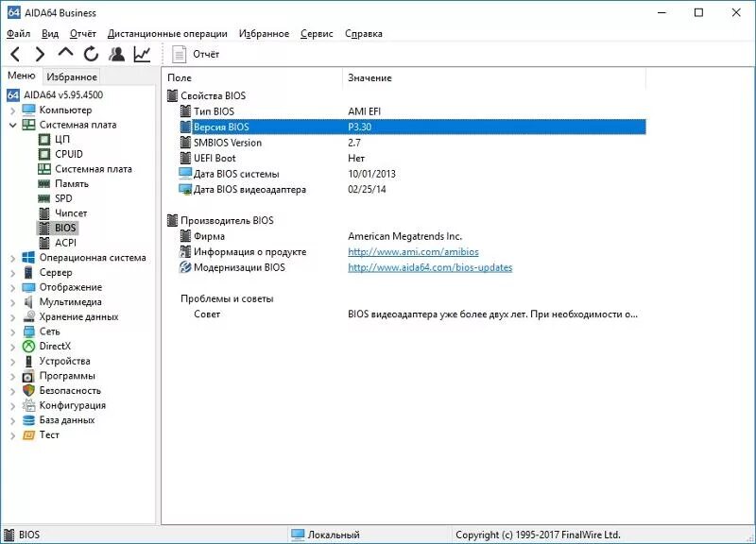Select the AIDA64 v5.95.4500 root item
Image resolution: width=756 pixels, height=544 pixels.
[x=63, y=95]
